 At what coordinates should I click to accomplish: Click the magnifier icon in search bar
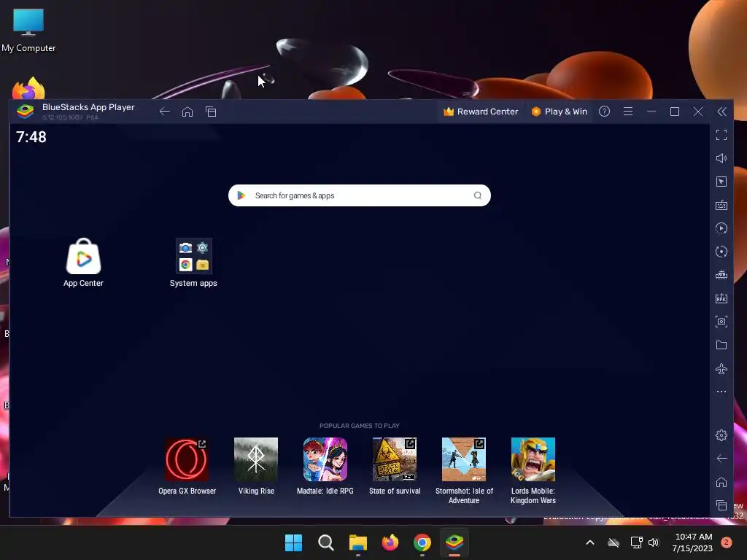[477, 195]
